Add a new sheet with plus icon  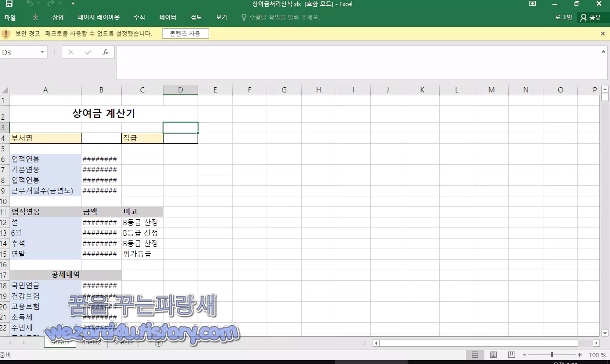click(159, 343)
